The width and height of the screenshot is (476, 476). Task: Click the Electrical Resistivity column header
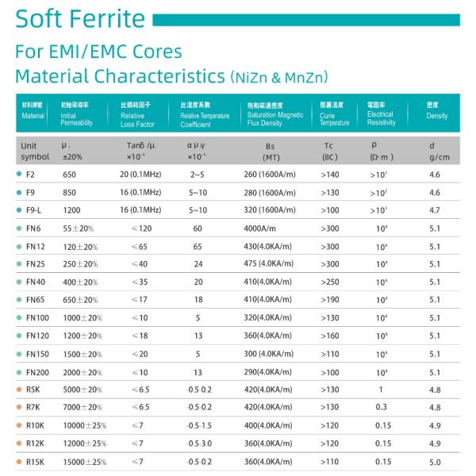(x=381, y=114)
